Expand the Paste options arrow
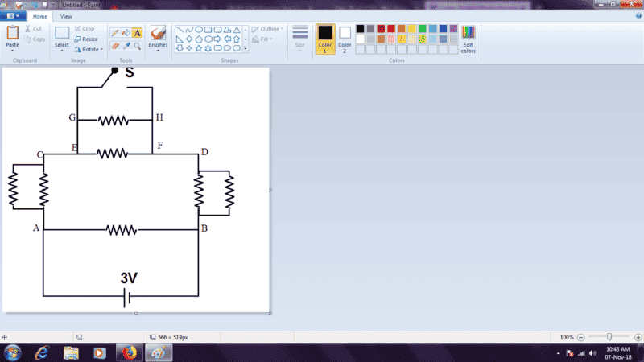The image size is (644, 362). 13,51
